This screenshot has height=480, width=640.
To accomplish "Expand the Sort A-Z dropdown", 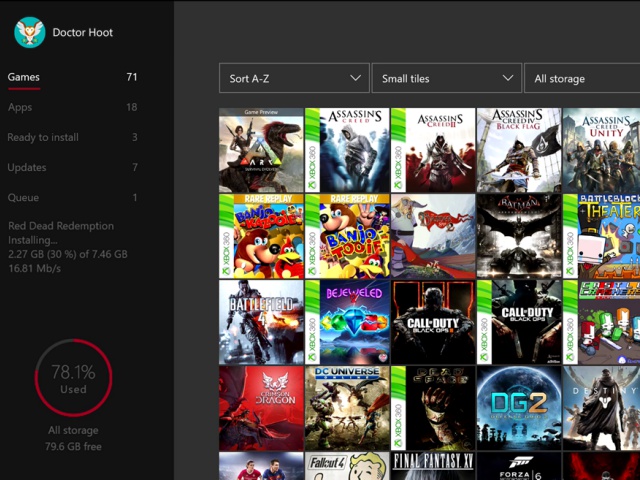I will [294, 79].
